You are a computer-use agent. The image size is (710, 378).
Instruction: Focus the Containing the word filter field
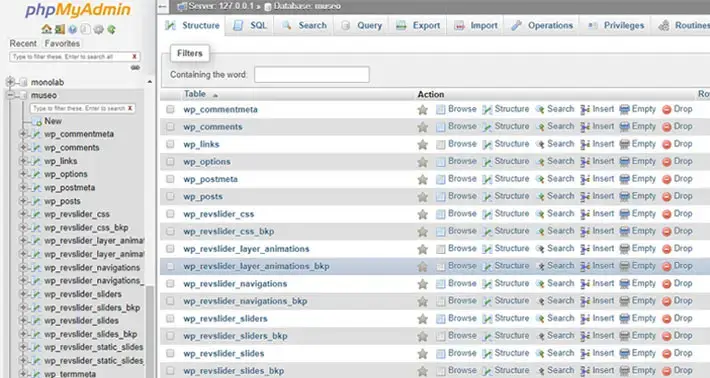point(312,75)
